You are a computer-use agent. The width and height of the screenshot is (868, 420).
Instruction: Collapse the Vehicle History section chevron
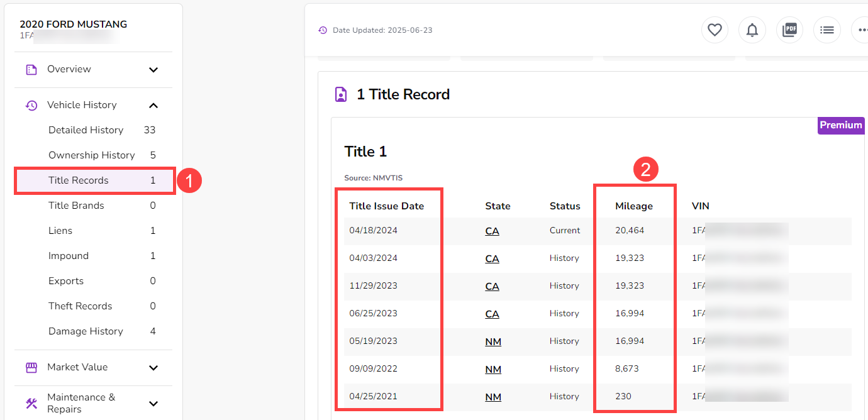point(153,106)
